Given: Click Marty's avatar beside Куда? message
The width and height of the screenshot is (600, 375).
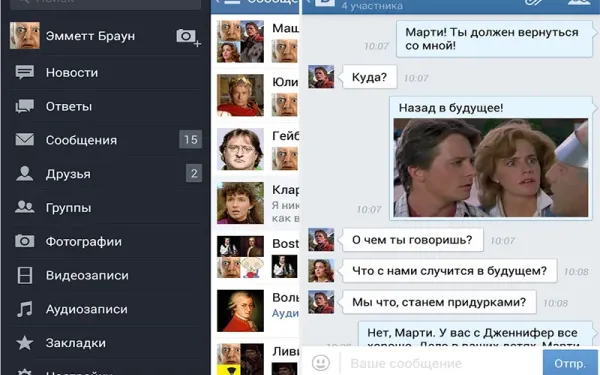Looking at the screenshot, I should (x=321, y=77).
